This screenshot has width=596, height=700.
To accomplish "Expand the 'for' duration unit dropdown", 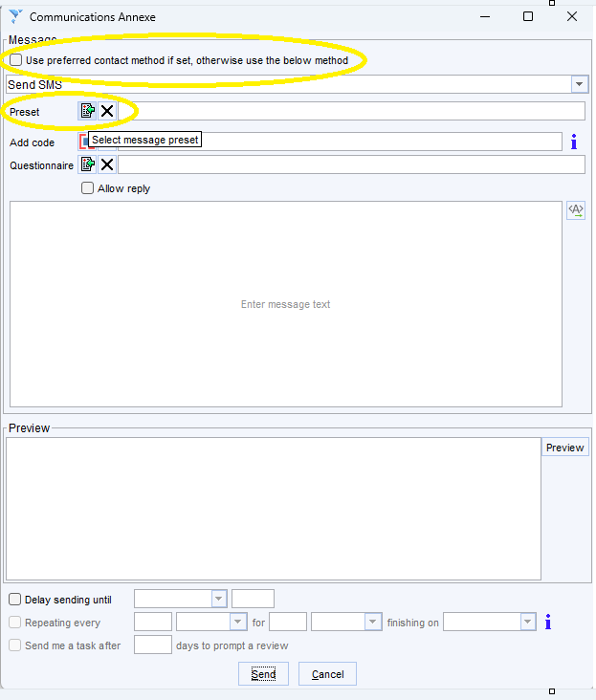I will pos(373,622).
